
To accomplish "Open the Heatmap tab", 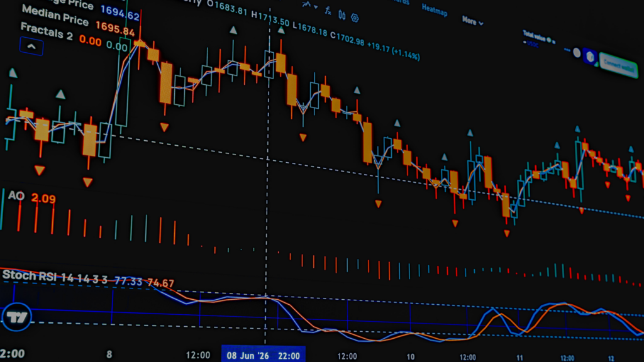I will 435,10.
